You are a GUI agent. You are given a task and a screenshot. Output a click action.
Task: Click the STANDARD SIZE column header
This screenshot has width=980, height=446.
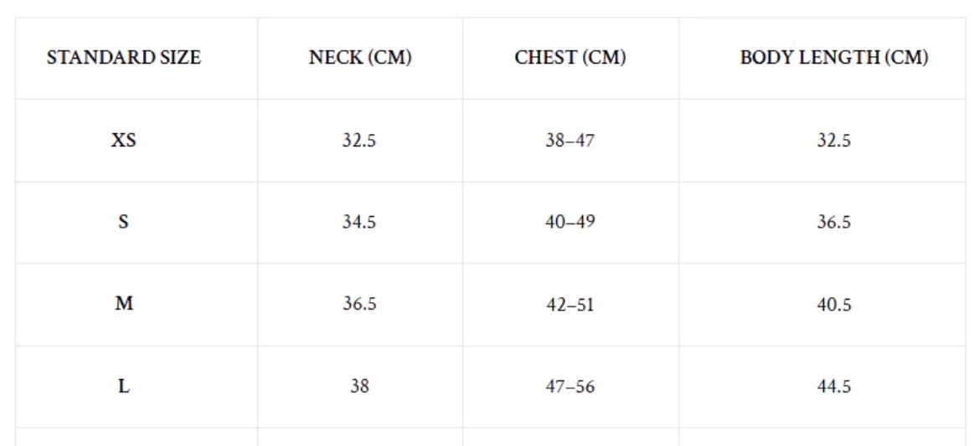(124, 58)
